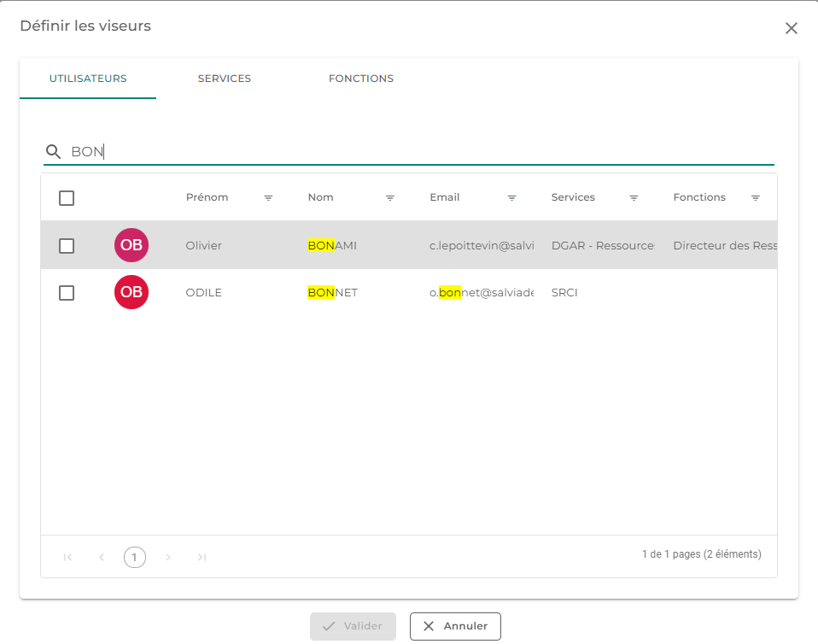Click the Directeur des Ress function cell
This screenshot has width=818, height=644.
point(725,245)
